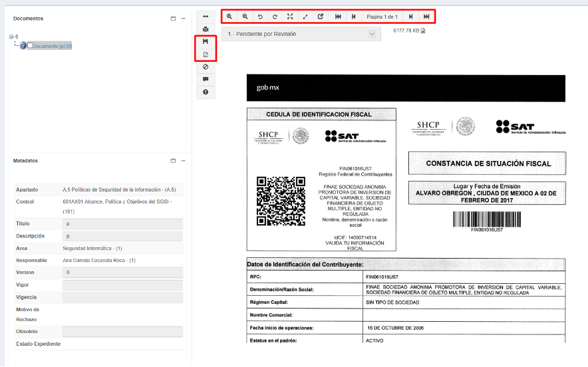Screen dimensions: 588x367
Task: Click the Título input field
Action: coord(122,224)
